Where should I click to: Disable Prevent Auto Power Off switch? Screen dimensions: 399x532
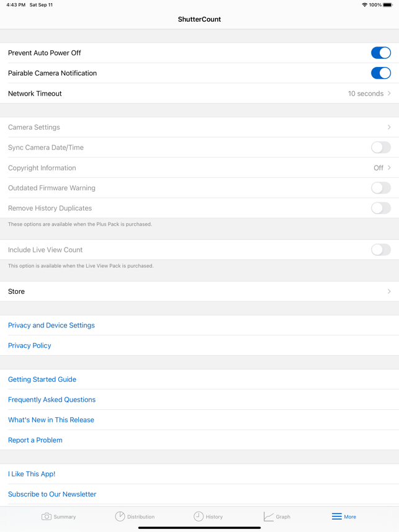[380, 53]
